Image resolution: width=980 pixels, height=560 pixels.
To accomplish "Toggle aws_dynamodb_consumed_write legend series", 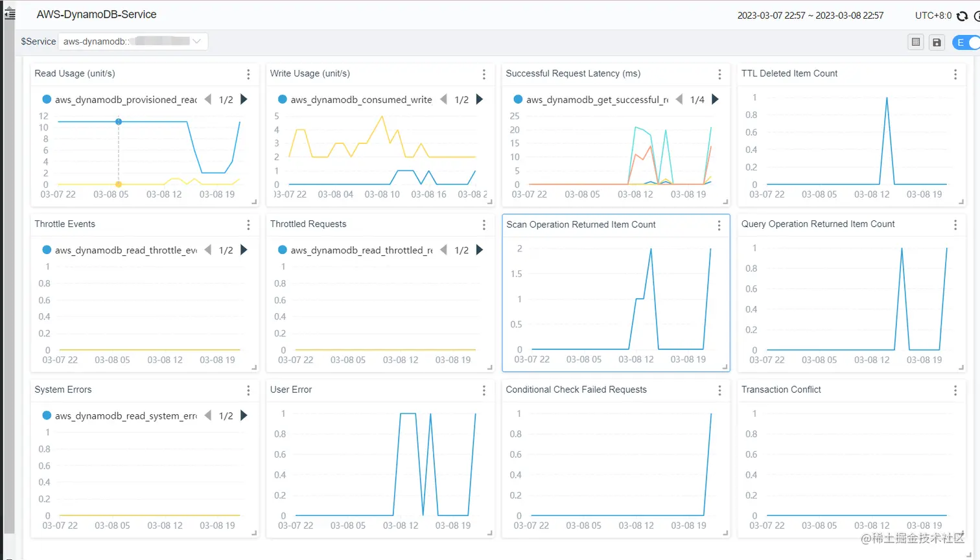I will coord(355,99).
